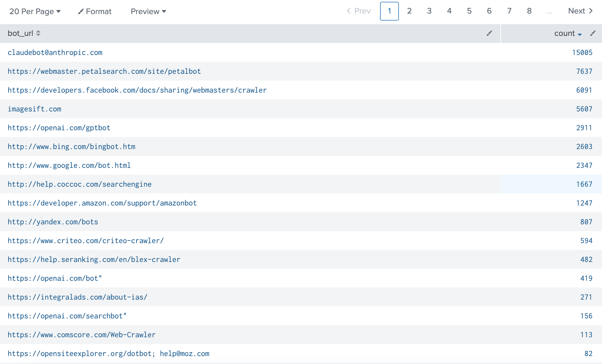Click count value 2603
The image size is (602, 364).
(584, 146)
